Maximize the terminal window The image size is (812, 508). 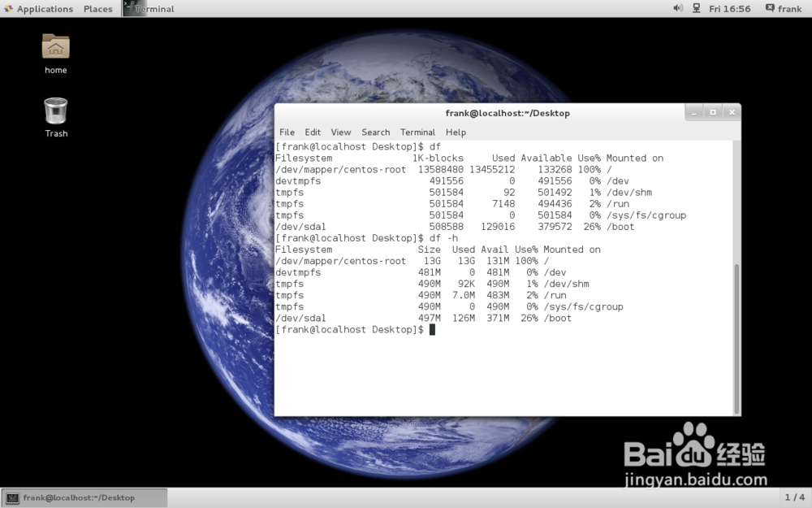(713, 112)
